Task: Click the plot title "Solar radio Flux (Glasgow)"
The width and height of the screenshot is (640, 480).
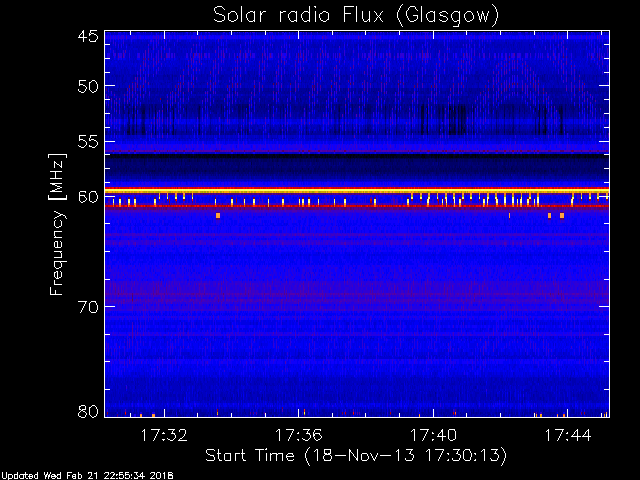Action: coord(356,16)
